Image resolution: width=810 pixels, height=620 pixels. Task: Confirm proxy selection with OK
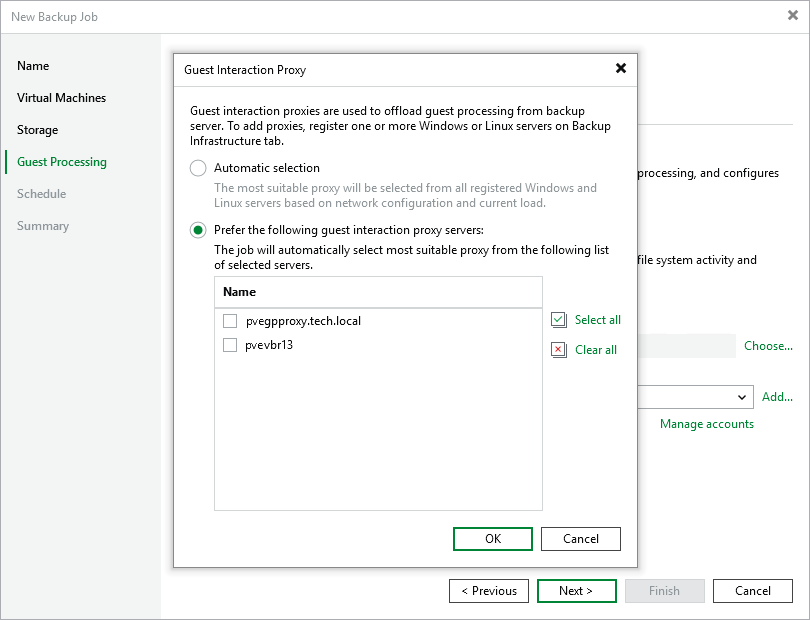[492, 538]
